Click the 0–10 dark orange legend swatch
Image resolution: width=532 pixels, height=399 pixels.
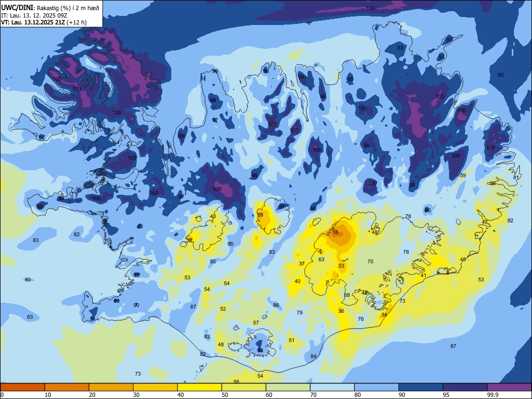(x=22, y=387)
